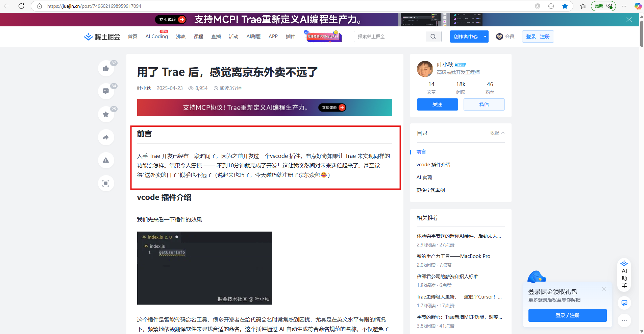The image size is (644, 334).
Task: Click the 登录 link in header
Action: point(531,37)
